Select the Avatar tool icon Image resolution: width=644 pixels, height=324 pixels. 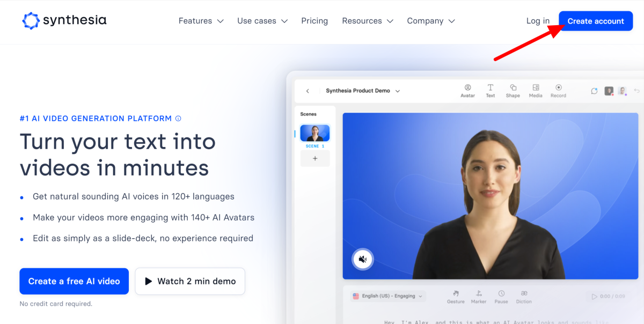click(x=467, y=88)
